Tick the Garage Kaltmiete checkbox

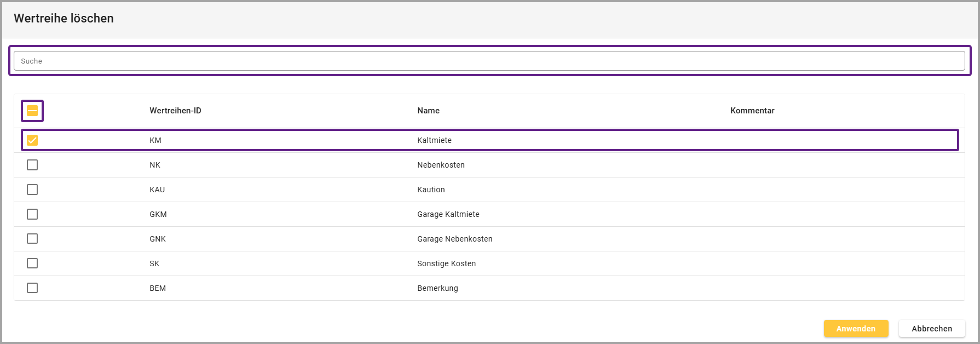click(32, 214)
